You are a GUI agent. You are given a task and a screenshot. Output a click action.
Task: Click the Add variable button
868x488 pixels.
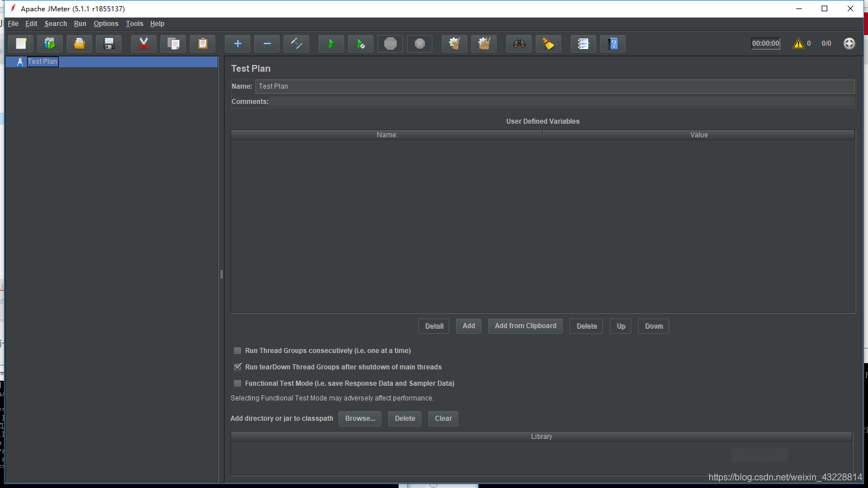(x=469, y=326)
